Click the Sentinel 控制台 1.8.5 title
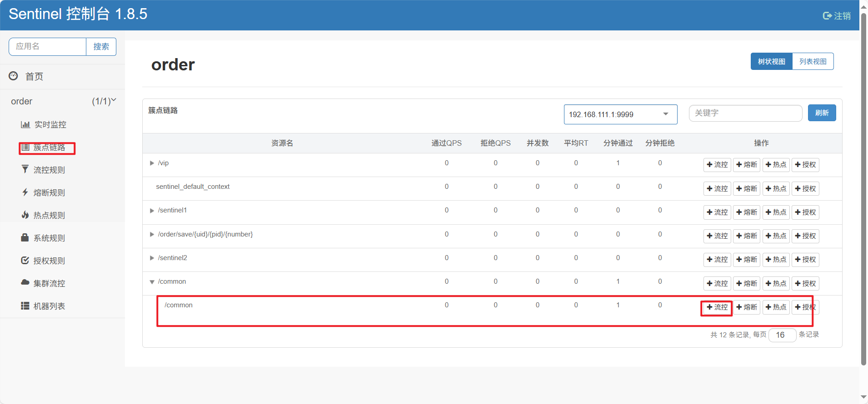The height and width of the screenshot is (404, 868). [78, 14]
